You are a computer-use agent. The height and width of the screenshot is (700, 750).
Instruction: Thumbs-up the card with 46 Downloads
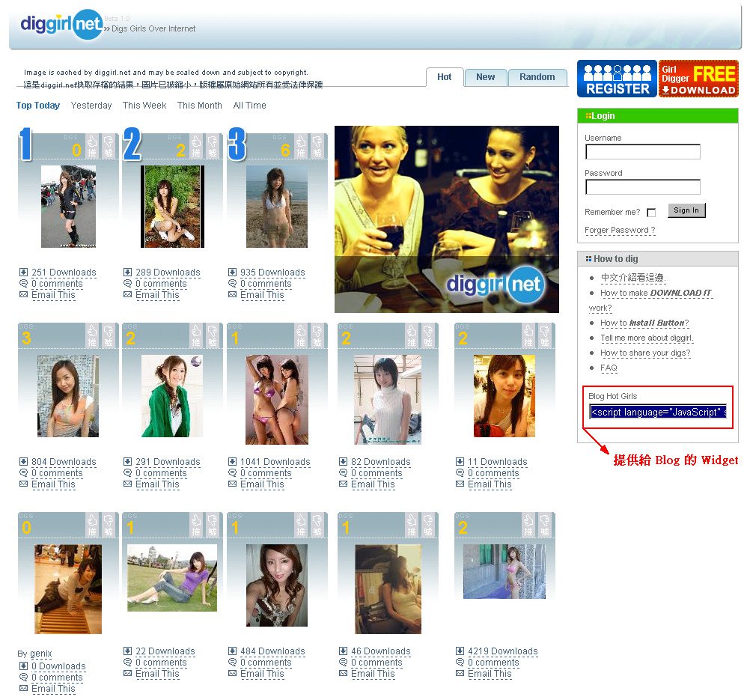pyautogui.click(x=412, y=525)
